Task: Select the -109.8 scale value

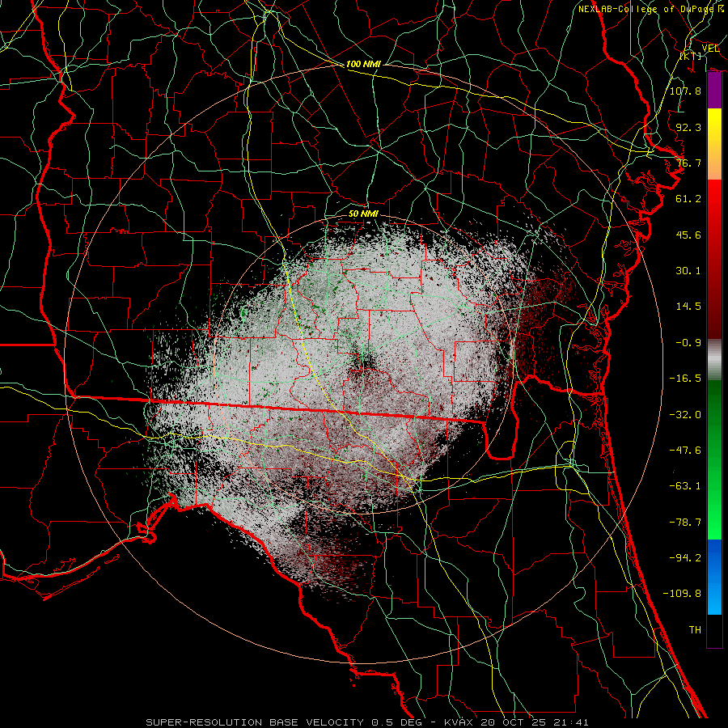Action: pyautogui.click(x=682, y=594)
